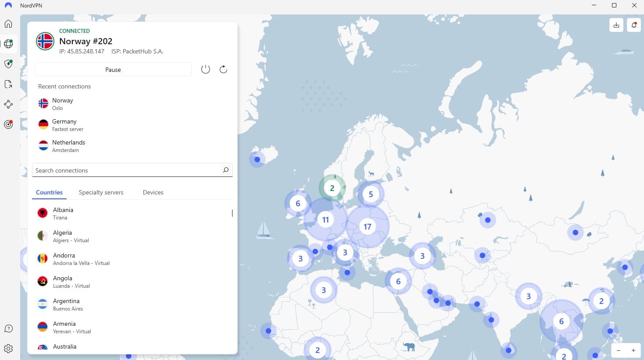Click the Argentina flag icon
This screenshot has height=360, width=644.
coord(43,304)
